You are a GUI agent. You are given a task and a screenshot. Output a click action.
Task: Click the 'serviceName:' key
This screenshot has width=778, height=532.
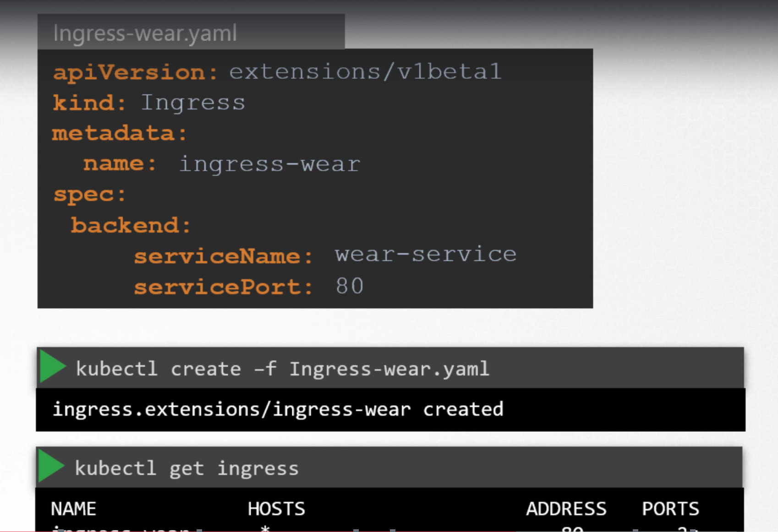click(x=223, y=256)
